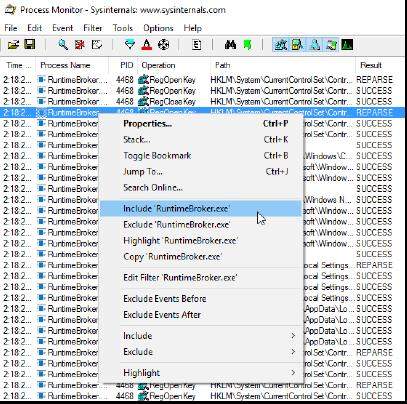407x404 pixels.
Task: Open the Filter funnel icon
Action: coord(130,45)
